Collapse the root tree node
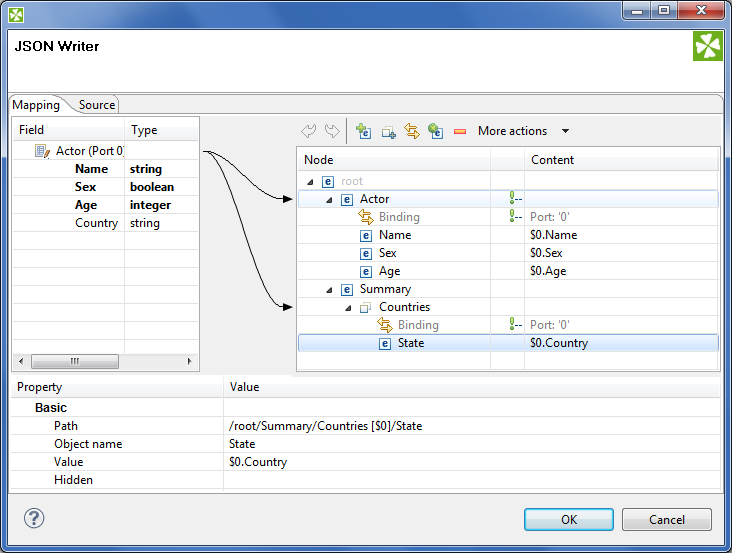Screen dimensions: 732x553 point(310,182)
